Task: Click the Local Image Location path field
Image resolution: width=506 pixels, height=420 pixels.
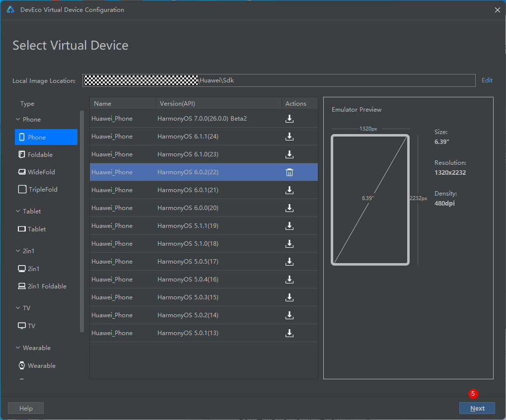Action: (279, 80)
